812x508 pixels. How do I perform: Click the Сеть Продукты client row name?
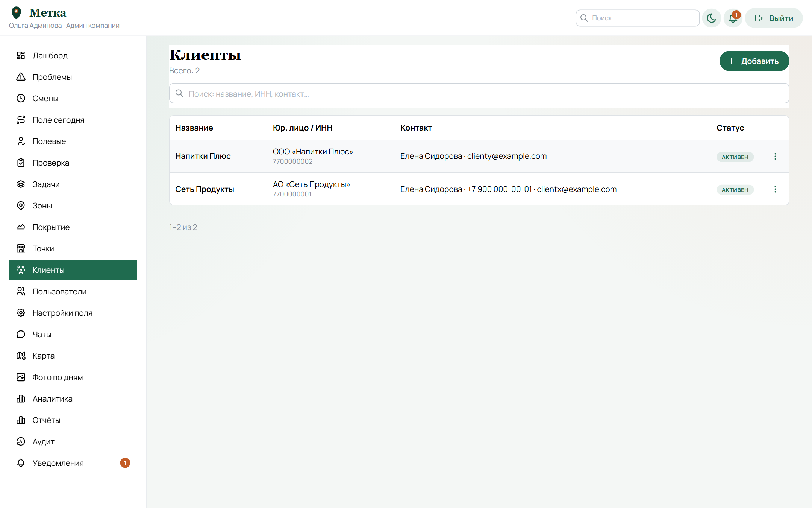[205, 189]
